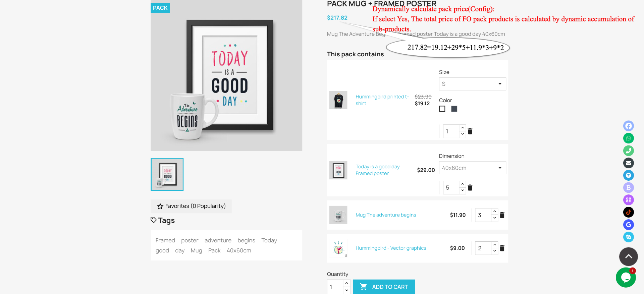Increase framed poster quantity with up arrow
The width and height of the screenshot is (644, 294).
point(463,184)
